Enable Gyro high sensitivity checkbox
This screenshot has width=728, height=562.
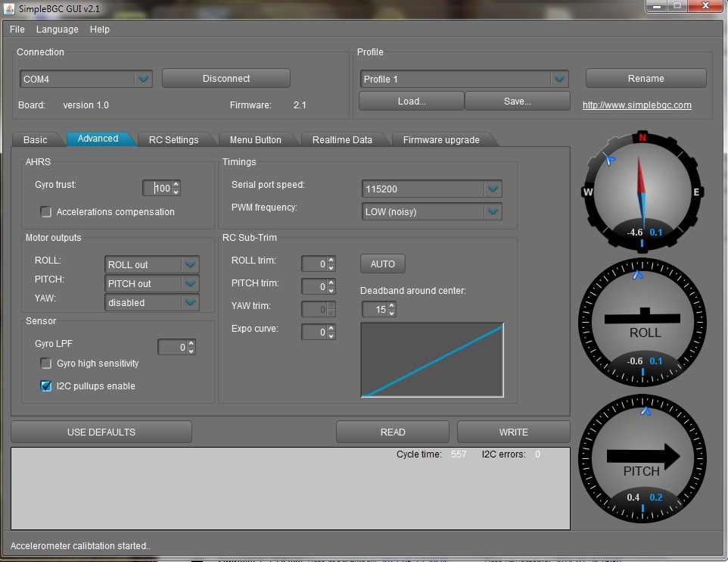(46, 364)
